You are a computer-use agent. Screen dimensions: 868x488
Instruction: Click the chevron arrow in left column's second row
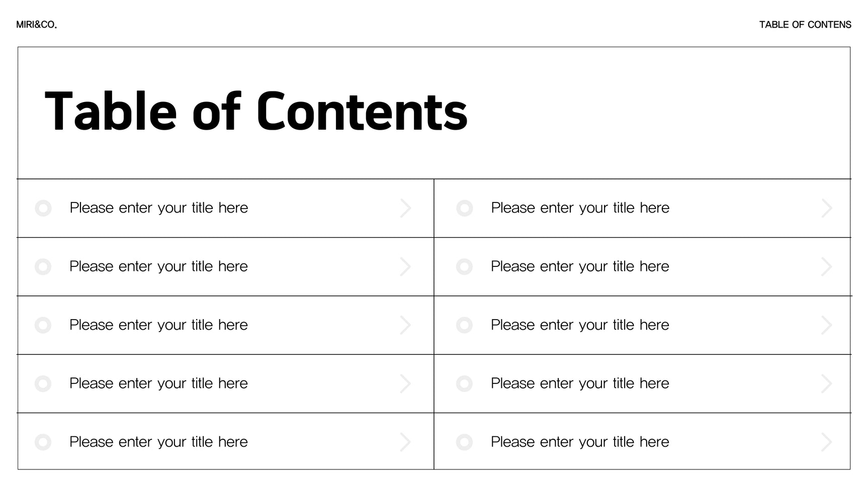click(405, 267)
